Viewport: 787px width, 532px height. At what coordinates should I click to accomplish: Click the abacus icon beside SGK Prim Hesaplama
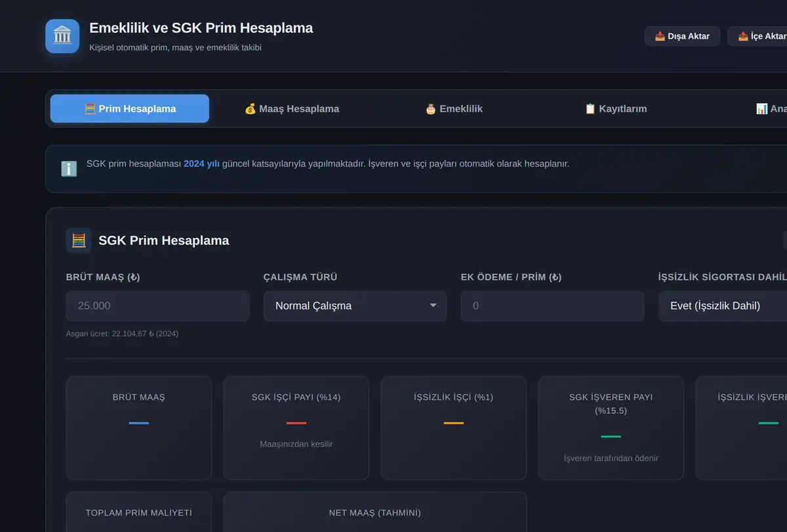[x=79, y=241]
